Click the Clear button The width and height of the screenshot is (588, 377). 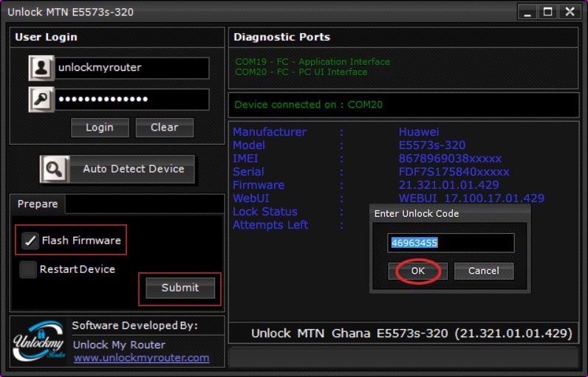click(x=165, y=128)
